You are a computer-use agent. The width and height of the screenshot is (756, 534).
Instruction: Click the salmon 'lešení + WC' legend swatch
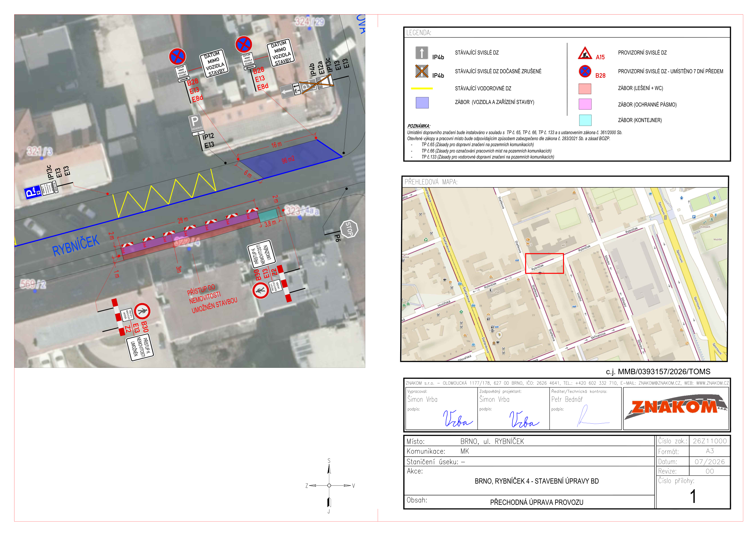[x=585, y=89]
